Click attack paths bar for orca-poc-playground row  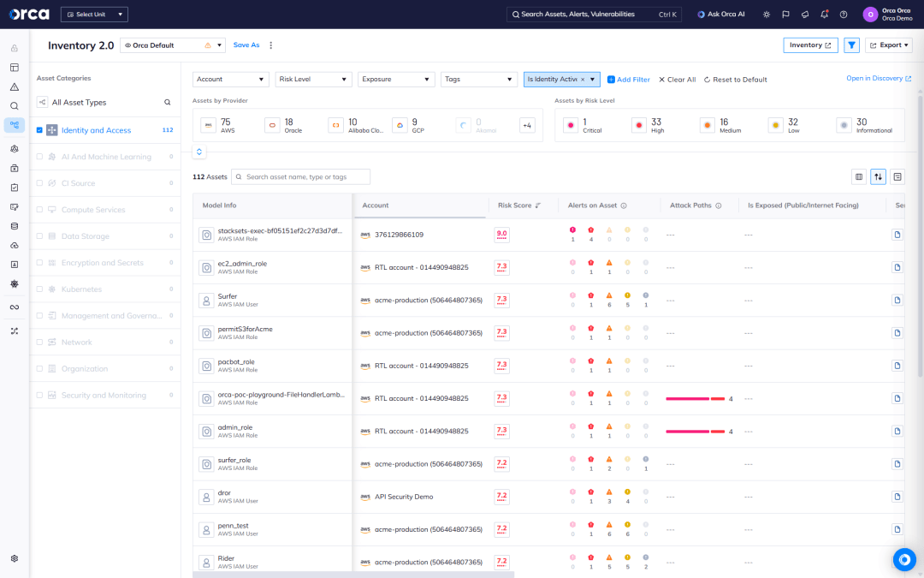pos(696,399)
